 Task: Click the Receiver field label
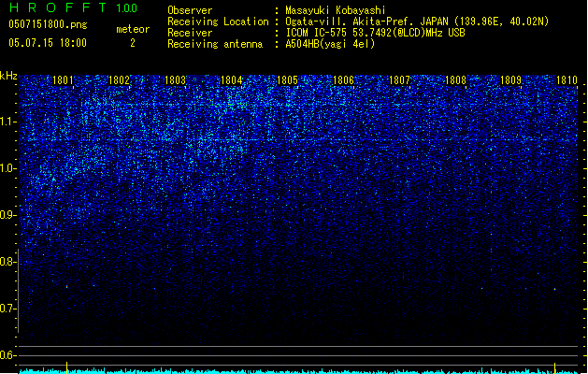[x=190, y=33]
